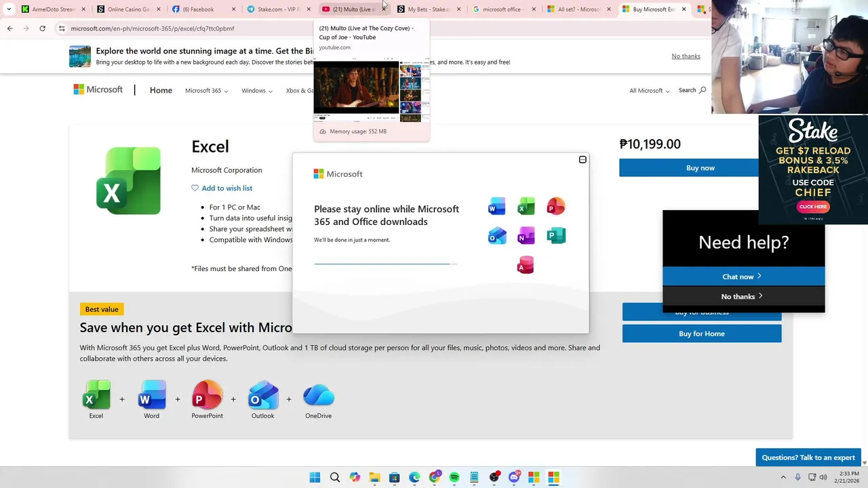Image resolution: width=868 pixels, height=488 pixels.
Task: Click the Stake reload bonus advertisement
Action: tap(813, 169)
